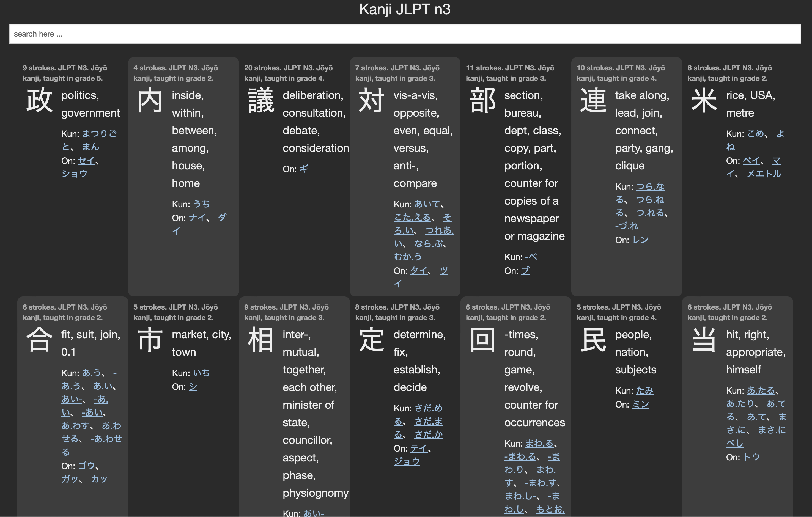
Task: Open the むかう kun-reading of 対
Action: click(408, 257)
